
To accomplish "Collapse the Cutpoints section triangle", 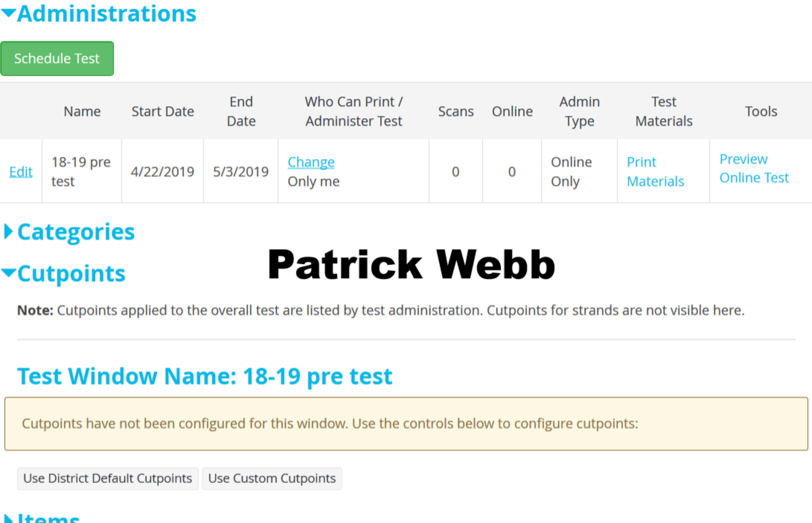I will pyautogui.click(x=8, y=273).
